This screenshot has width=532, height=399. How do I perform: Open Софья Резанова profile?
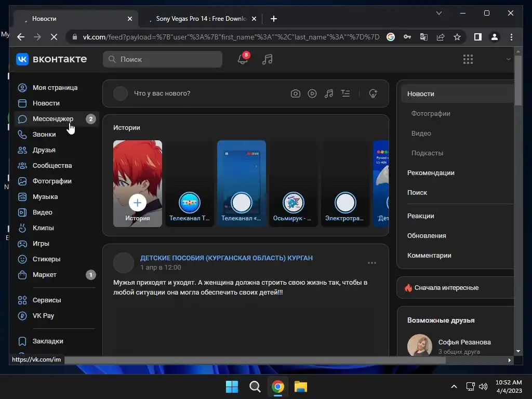point(464,342)
